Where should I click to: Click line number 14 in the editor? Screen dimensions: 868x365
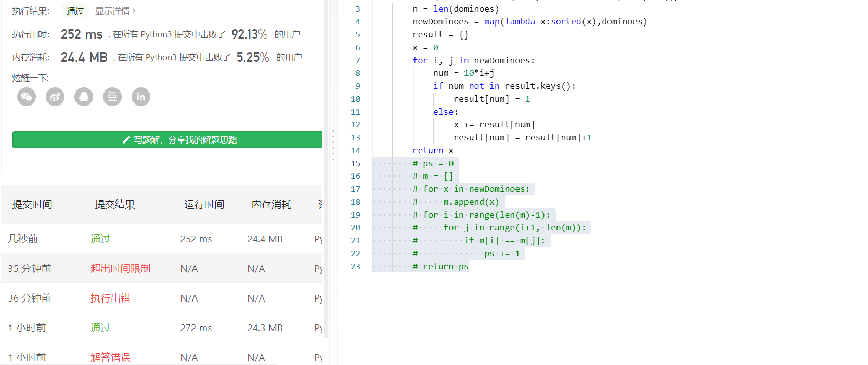tap(355, 151)
